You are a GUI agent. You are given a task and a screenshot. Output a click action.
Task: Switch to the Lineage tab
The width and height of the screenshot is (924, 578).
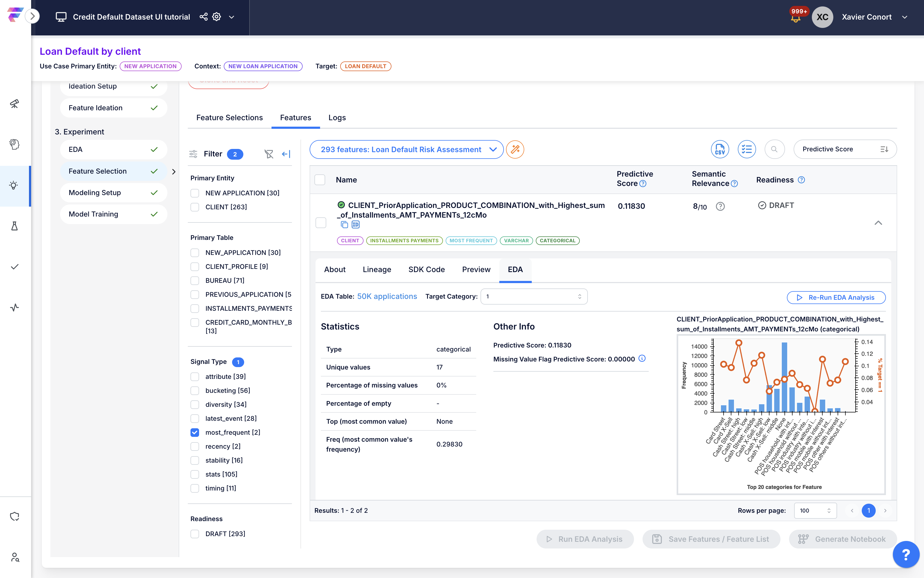click(x=376, y=269)
